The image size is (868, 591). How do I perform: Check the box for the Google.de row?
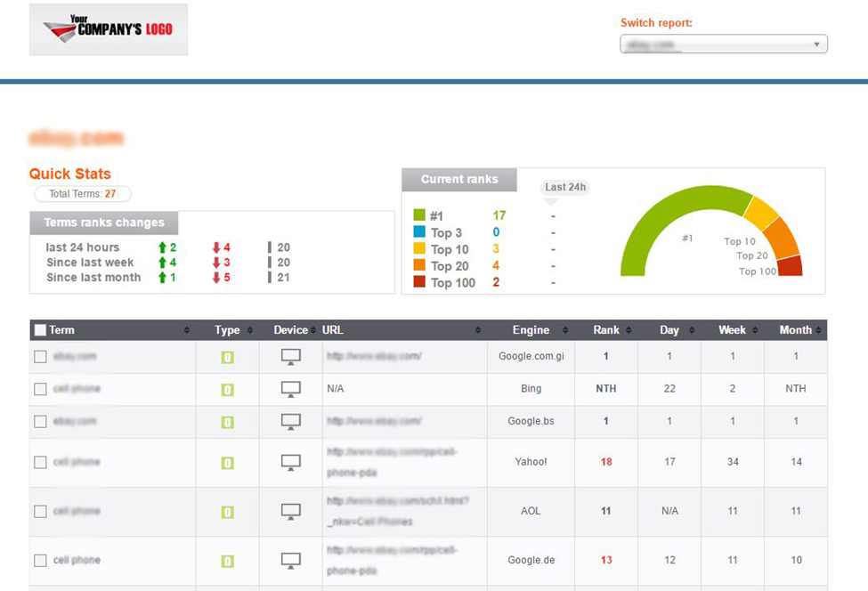[x=40, y=561]
